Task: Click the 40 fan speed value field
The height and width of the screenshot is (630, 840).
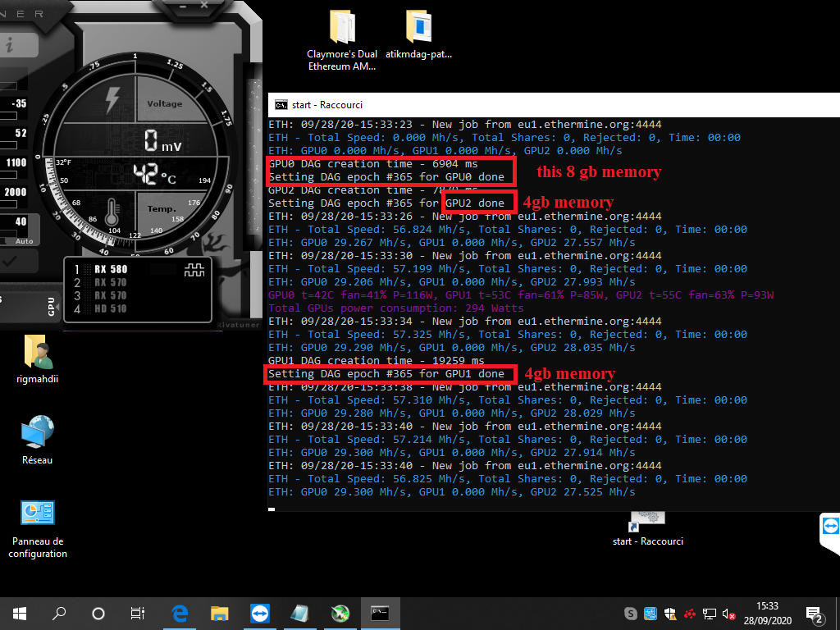Action: pos(21,221)
